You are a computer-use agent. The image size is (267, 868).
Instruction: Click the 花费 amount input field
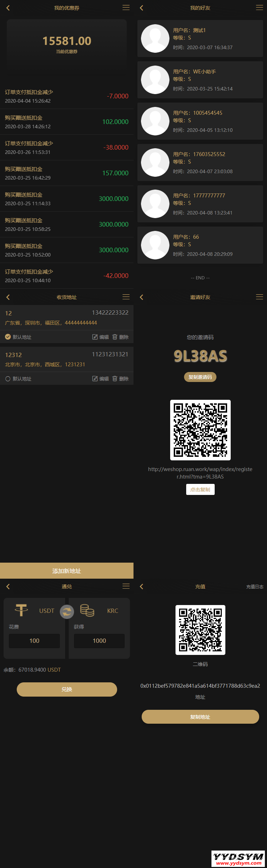coord(35,641)
